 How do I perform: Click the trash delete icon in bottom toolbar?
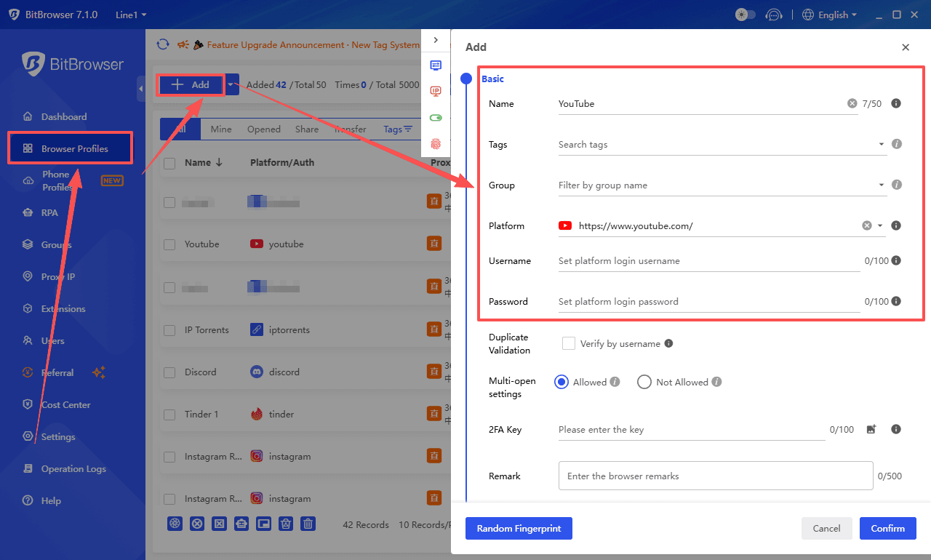coord(308,523)
